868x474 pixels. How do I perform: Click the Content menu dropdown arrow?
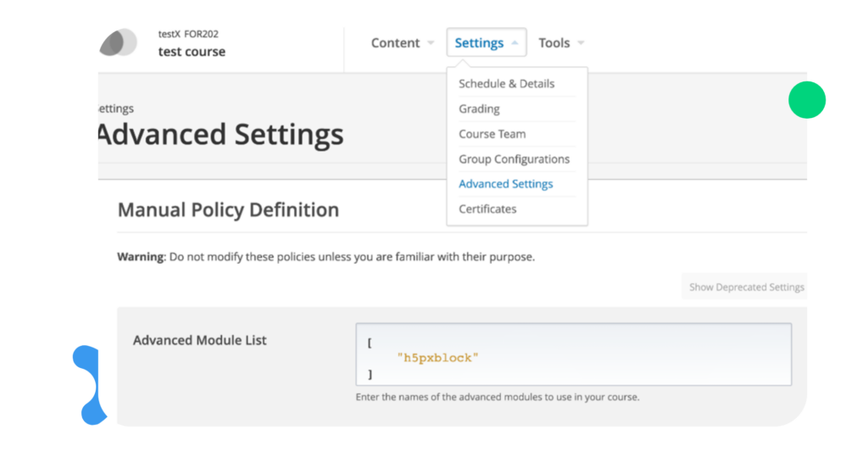[x=431, y=43]
